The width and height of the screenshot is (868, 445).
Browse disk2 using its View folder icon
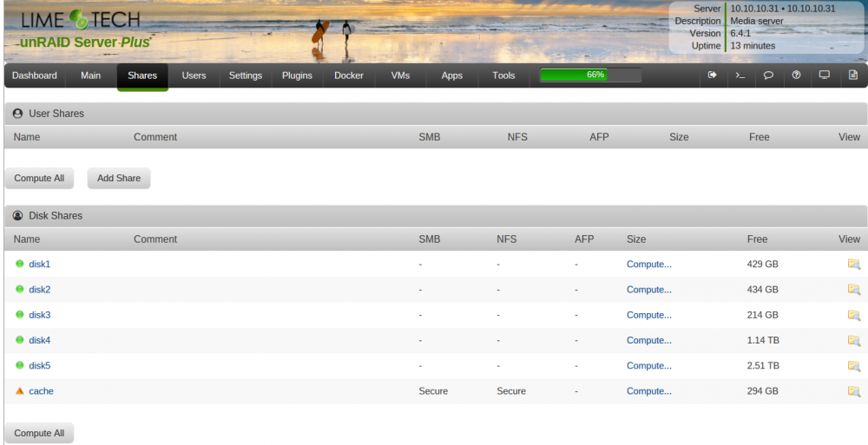click(x=854, y=290)
